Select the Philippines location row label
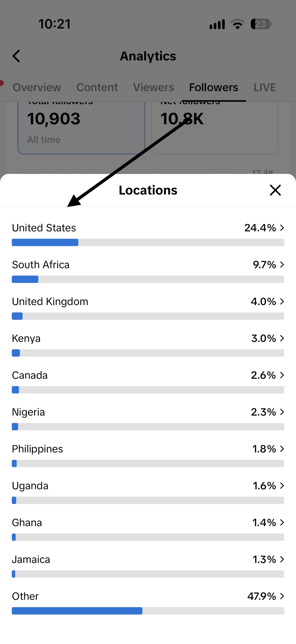The image size is (296, 644). (x=38, y=449)
